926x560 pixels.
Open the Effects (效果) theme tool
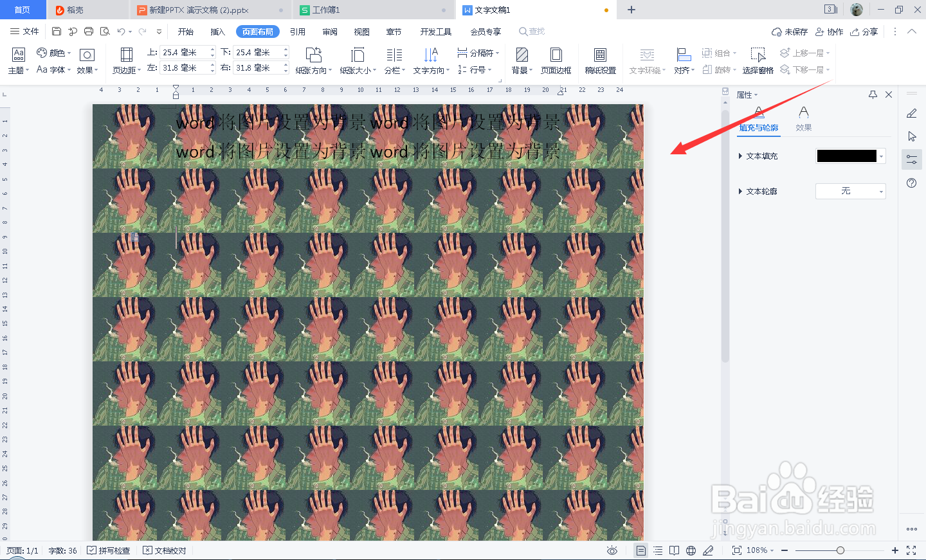click(x=87, y=61)
